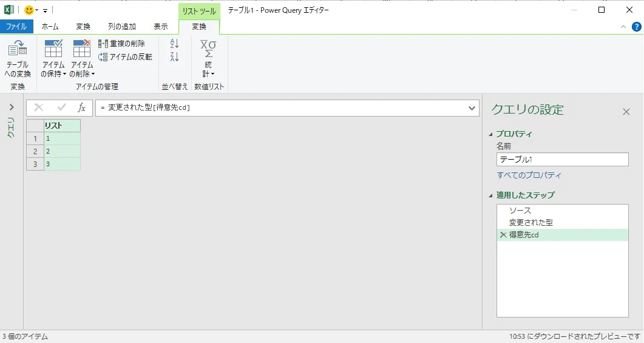
Task: Cancel the formula with the X icon
Action: (39, 107)
